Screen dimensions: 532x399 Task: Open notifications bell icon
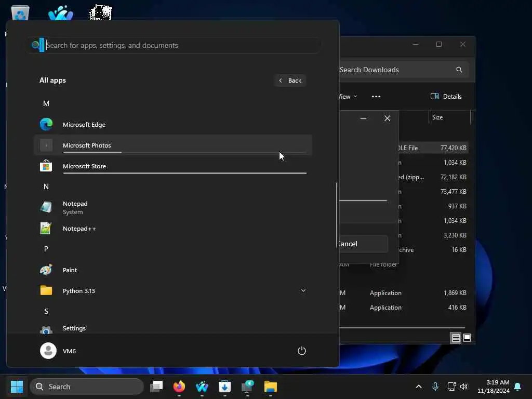coord(518,387)
